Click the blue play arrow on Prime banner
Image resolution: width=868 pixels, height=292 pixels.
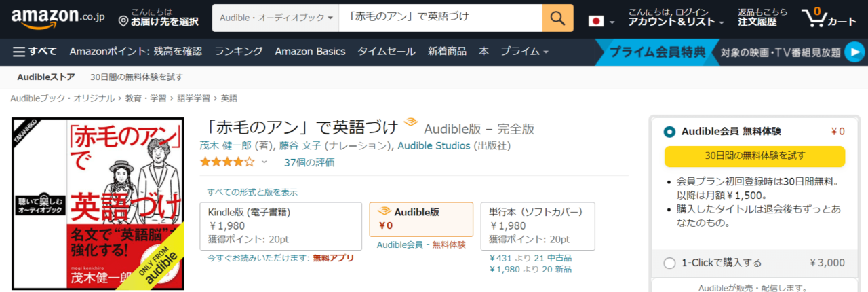[854, 52]
